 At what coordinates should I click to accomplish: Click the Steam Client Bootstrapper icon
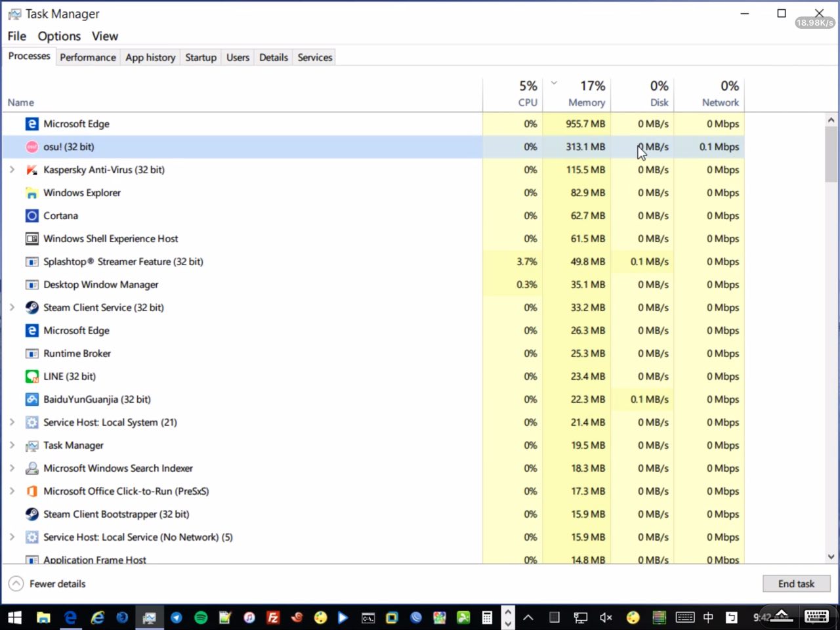coord(31,514)
